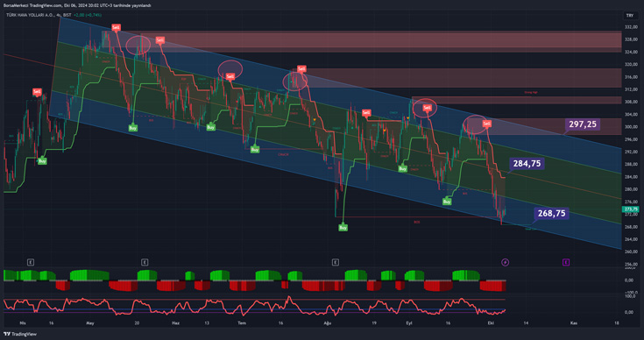Screen dimensions: 644x340
Task: Click the 332,00 price axis label
Action: pos(631,27)
